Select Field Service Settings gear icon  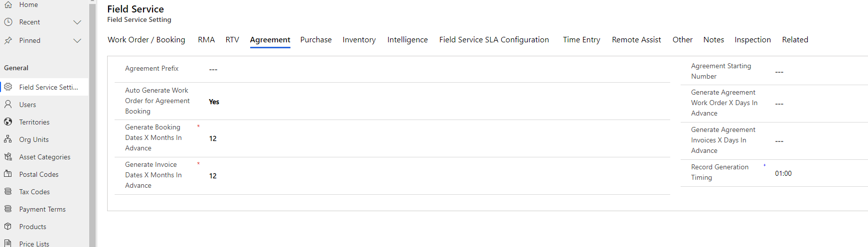click(x=8, y=87)
